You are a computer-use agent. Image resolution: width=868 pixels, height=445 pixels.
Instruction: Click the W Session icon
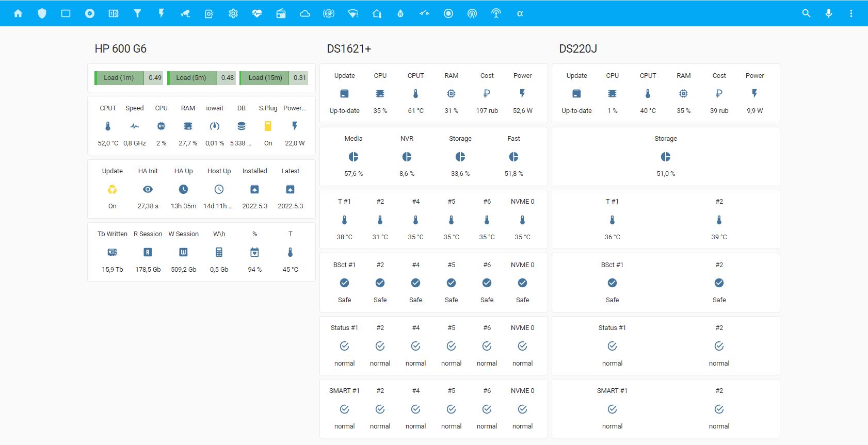click(x=183, y=252)
